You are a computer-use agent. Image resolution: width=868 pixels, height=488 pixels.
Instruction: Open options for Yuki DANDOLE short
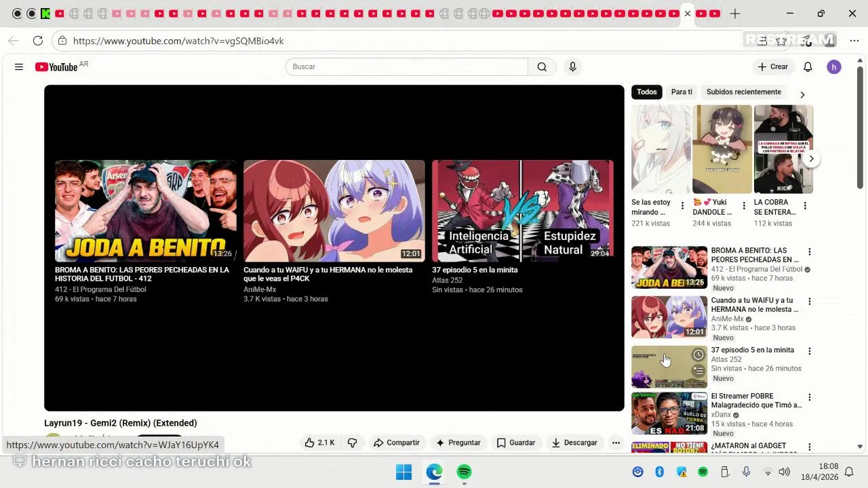(x=744, y=205)
